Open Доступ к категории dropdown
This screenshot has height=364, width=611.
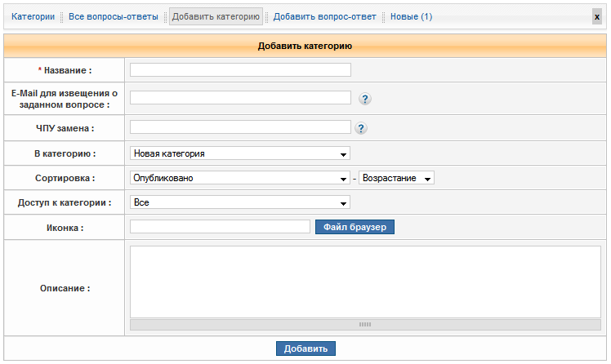pos(240,202)
